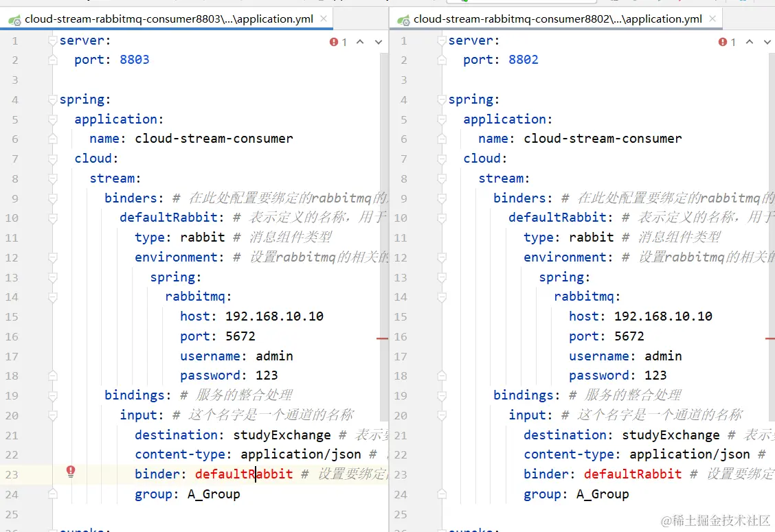775x532 pixels.
Task: Collapse application block in left editor
Action: (x=53, y=119)
